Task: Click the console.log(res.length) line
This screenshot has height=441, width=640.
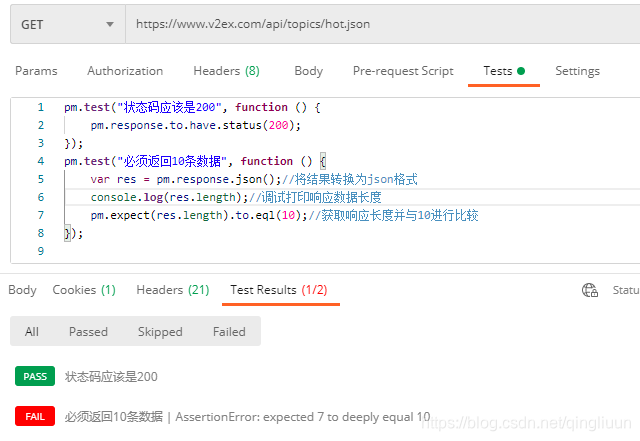Action: [169, 197]
